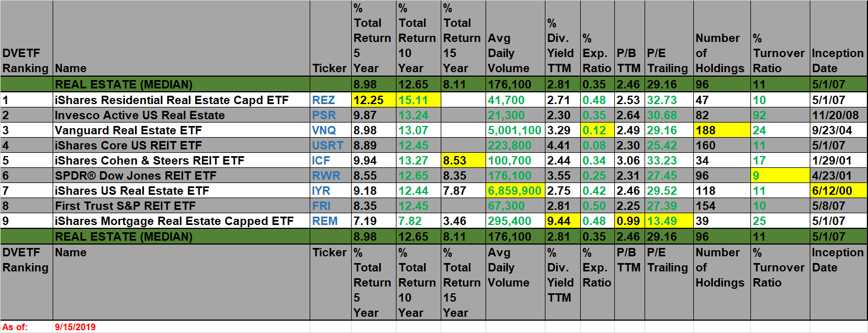The height and width of the screenshot is (333, 868).
Task: Select the 3.06 P/B cell
Action: (629, 161)
